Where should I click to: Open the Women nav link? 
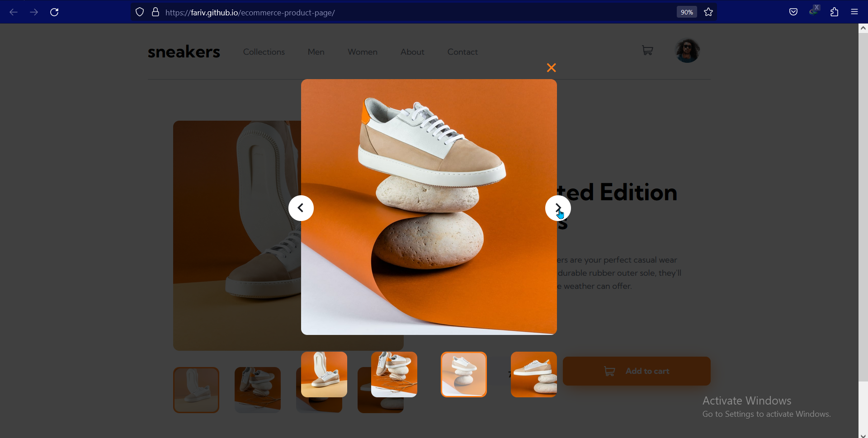(363, 52)
